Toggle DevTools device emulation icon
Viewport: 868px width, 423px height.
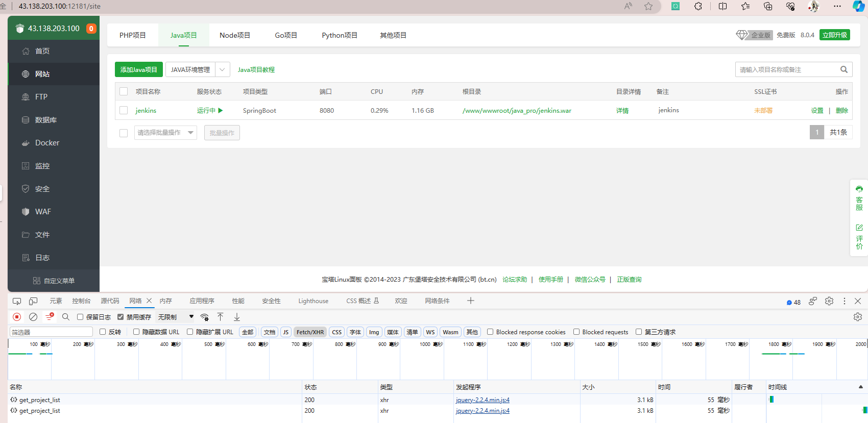click(x=33, y=301)
